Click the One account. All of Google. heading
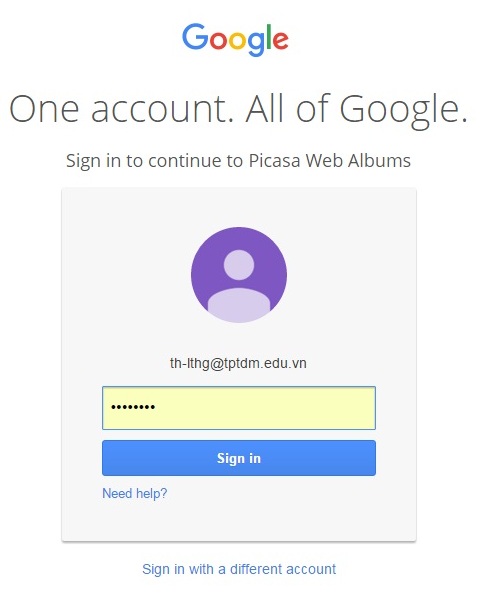This screenshot has height=596, width=481. (x=238, y=110)
